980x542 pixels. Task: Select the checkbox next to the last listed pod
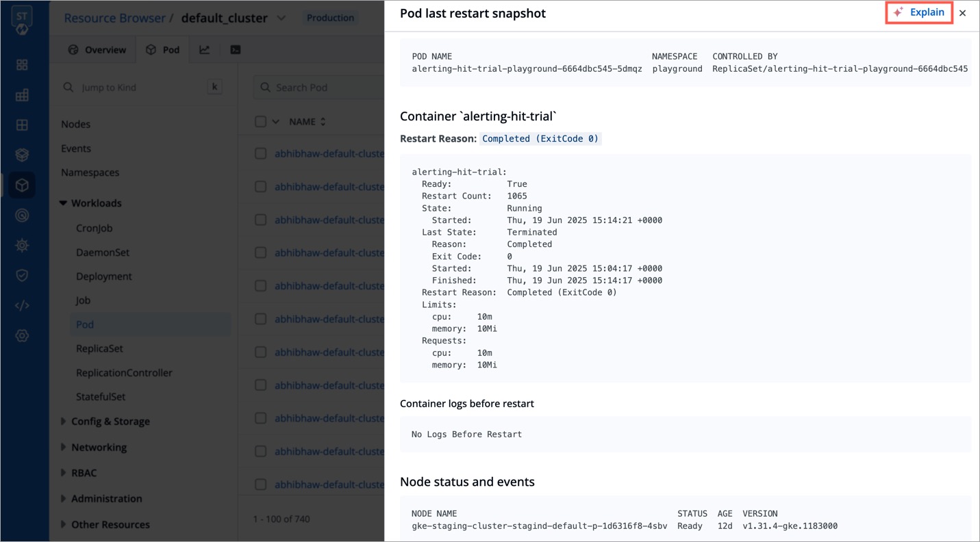click(x=261, y=484)
